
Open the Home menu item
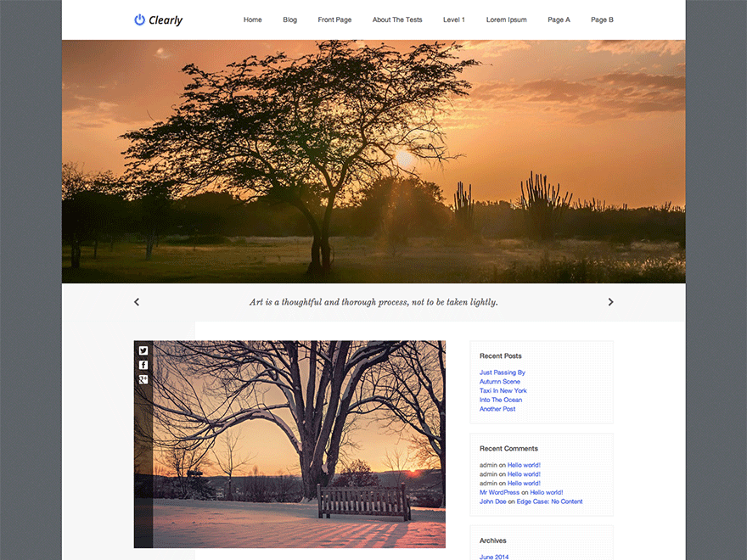click(252, 20)
